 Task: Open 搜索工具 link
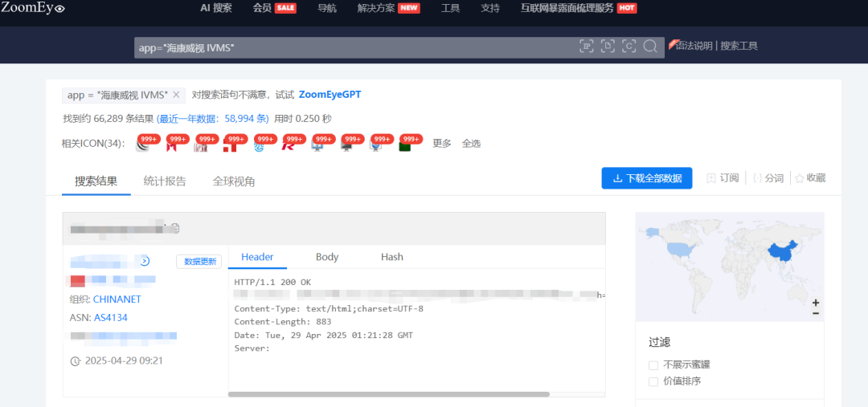click(739, 45)
